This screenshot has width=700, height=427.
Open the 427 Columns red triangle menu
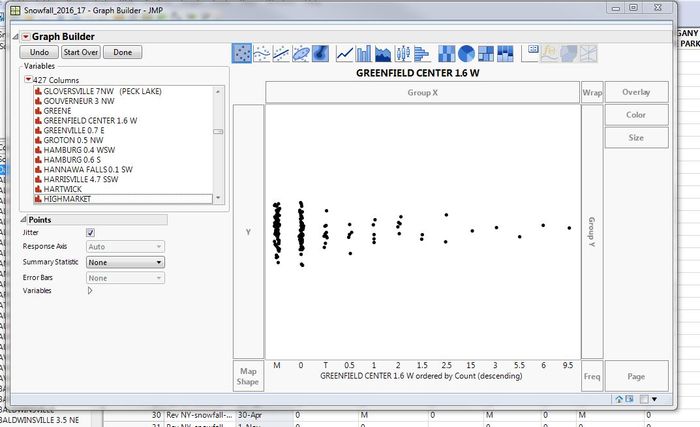pyautogui.click(x=28, y=80)
